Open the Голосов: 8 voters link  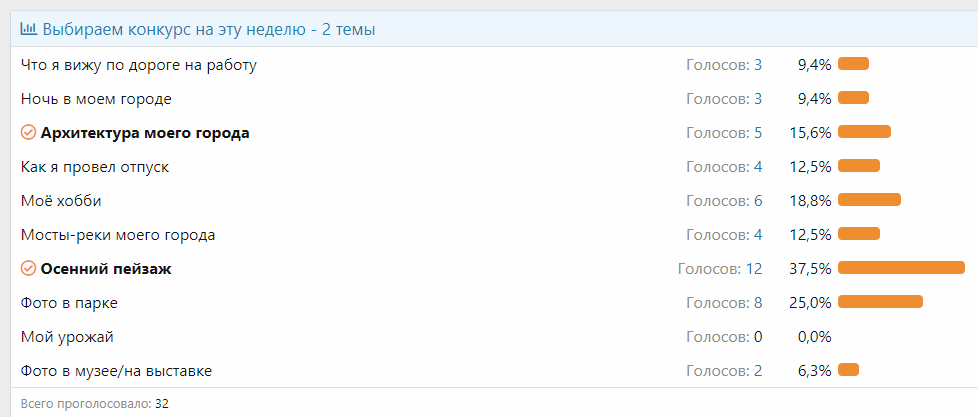(x=724, y=303)
